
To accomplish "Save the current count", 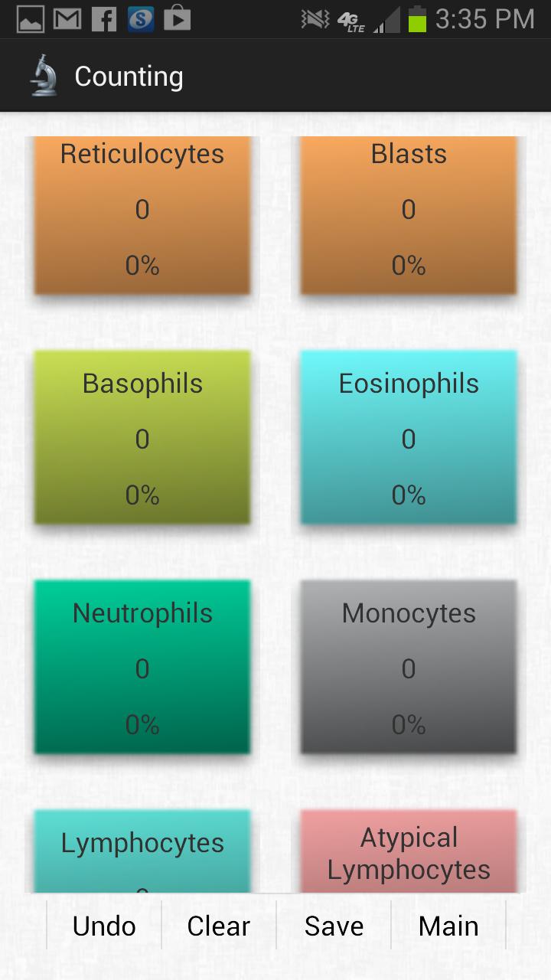I will pos(334,926).
